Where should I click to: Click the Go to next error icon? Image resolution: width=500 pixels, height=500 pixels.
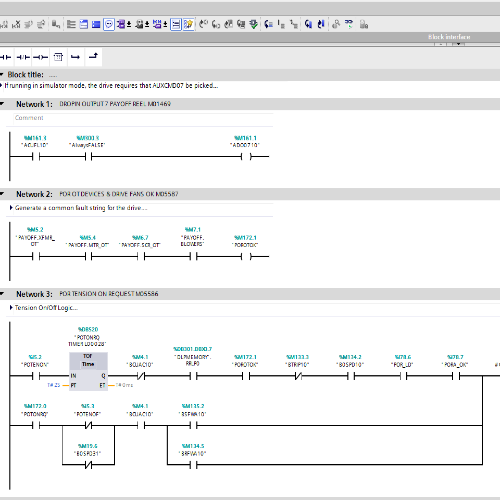(x=216, y=24)
